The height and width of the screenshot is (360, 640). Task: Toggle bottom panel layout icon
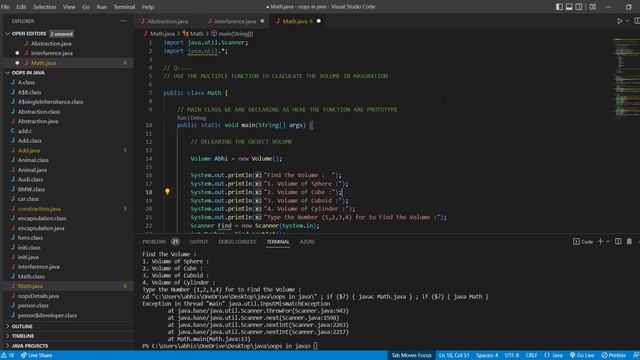point(569,7)
